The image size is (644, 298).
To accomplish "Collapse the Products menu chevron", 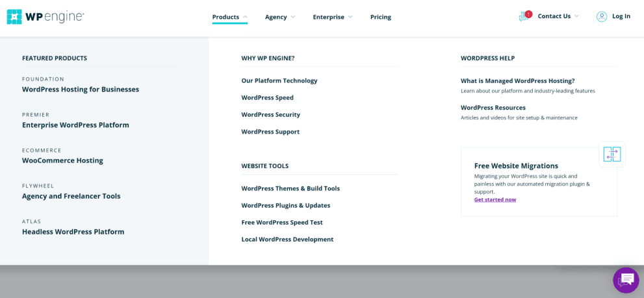I will tap(245, 17).
